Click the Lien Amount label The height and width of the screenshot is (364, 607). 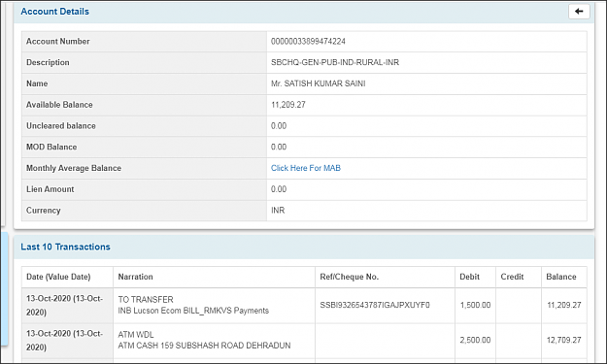[50, 189]
